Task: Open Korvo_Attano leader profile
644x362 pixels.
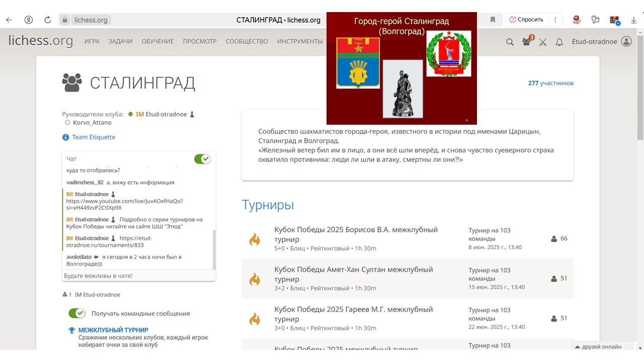Action: point(92,123)
